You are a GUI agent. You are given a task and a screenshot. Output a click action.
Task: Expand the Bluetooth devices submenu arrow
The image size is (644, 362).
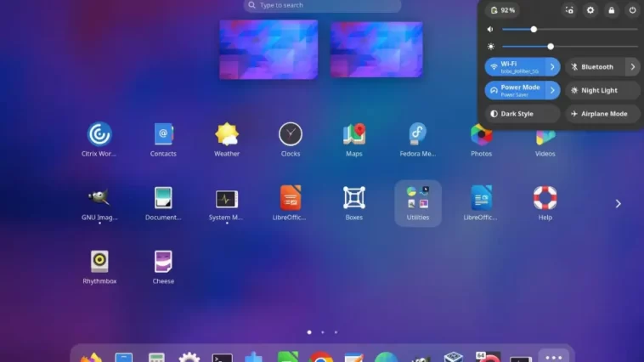point(633,67)
